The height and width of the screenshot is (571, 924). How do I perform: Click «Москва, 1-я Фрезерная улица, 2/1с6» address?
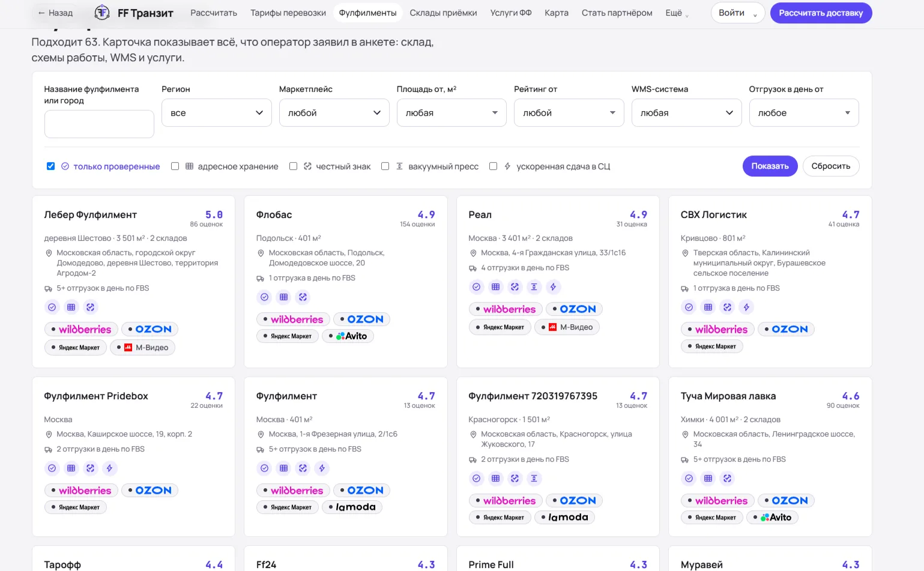point(333,434)
